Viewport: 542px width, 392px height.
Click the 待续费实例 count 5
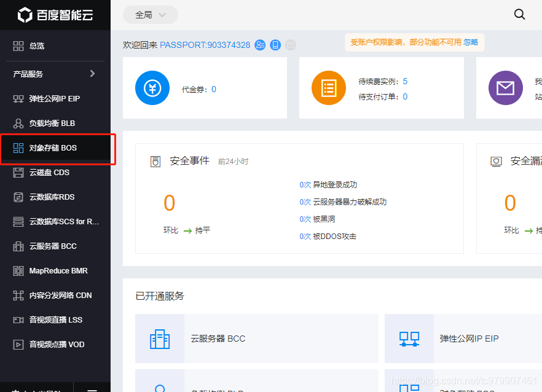[405, 81]
